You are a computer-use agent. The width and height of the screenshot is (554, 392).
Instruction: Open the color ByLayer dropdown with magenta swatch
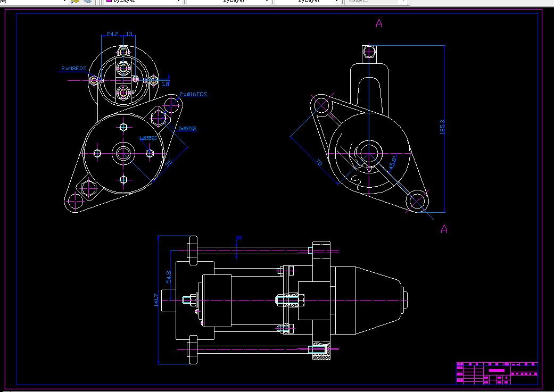143,1
